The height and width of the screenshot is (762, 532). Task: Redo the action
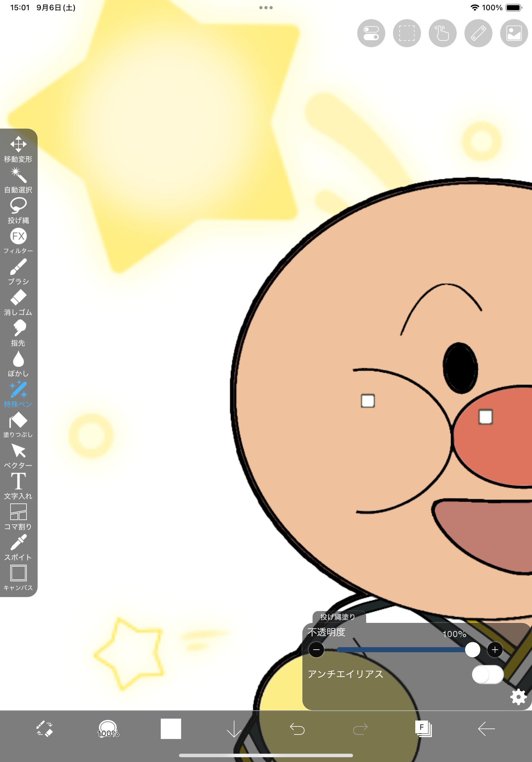pos(360,729)
